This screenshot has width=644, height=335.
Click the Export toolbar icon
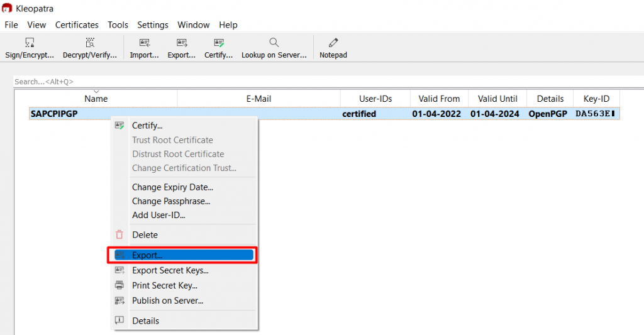(x=182, y=43)
